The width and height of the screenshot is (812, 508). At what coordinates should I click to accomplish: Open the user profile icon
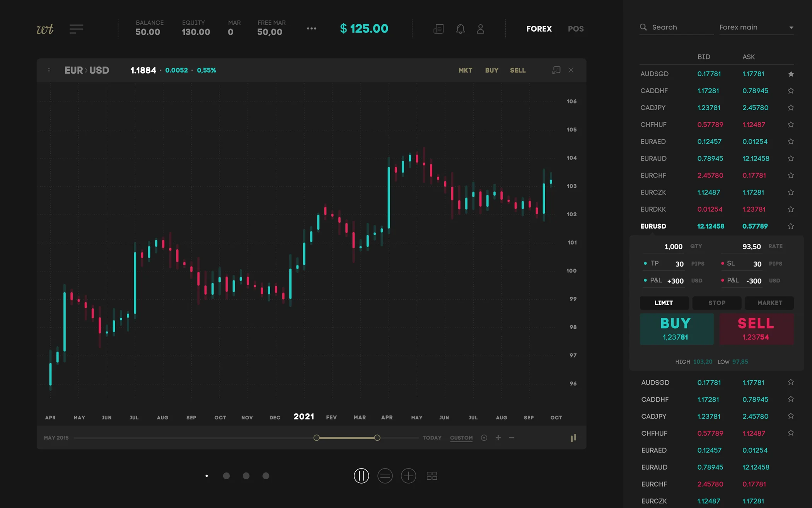pos(480,29)
